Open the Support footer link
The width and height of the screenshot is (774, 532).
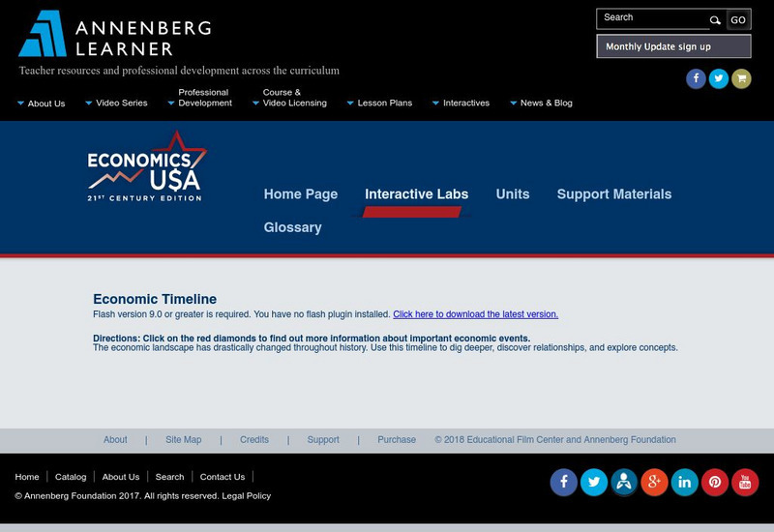point(323,440)
